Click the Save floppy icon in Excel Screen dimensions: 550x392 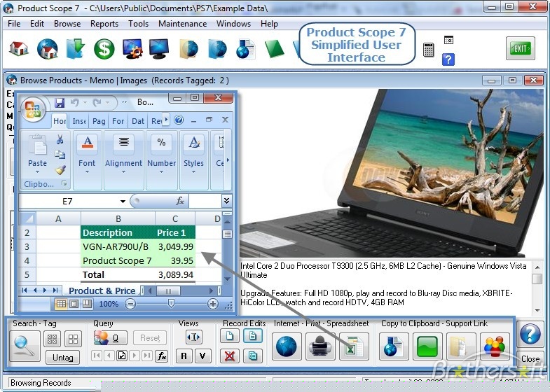(x=60, y=103)
